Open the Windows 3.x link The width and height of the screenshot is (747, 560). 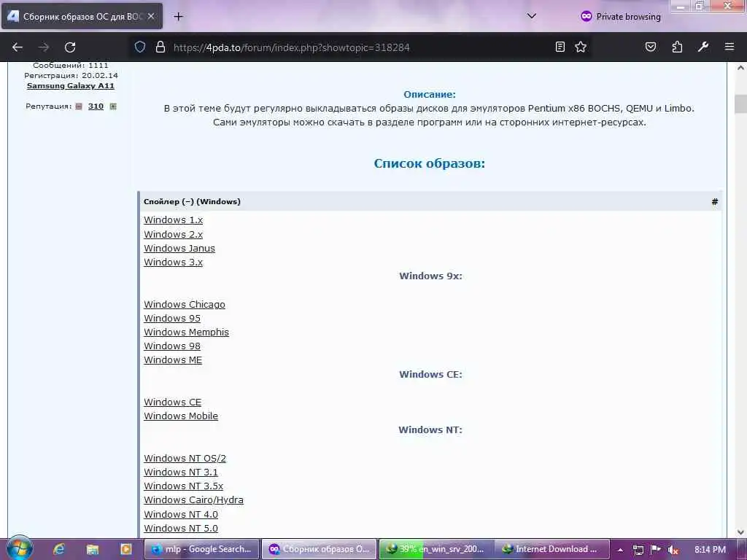(174, 262)
